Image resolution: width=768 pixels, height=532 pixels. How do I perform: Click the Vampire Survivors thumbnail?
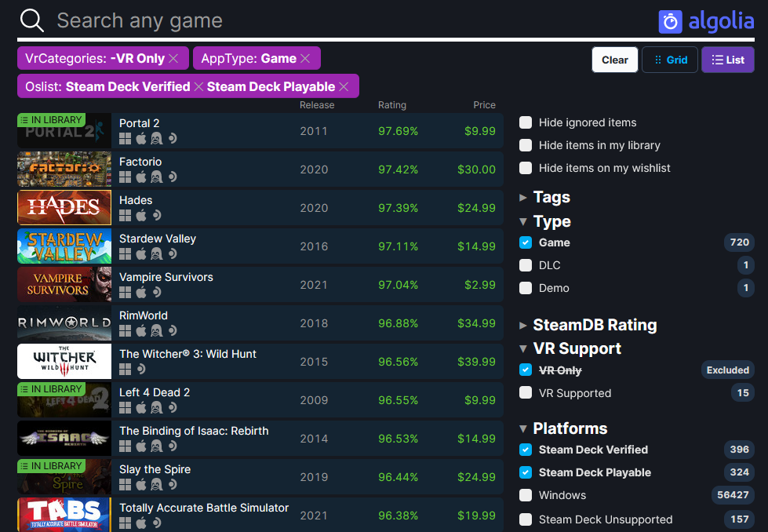(x=64, y=285)
